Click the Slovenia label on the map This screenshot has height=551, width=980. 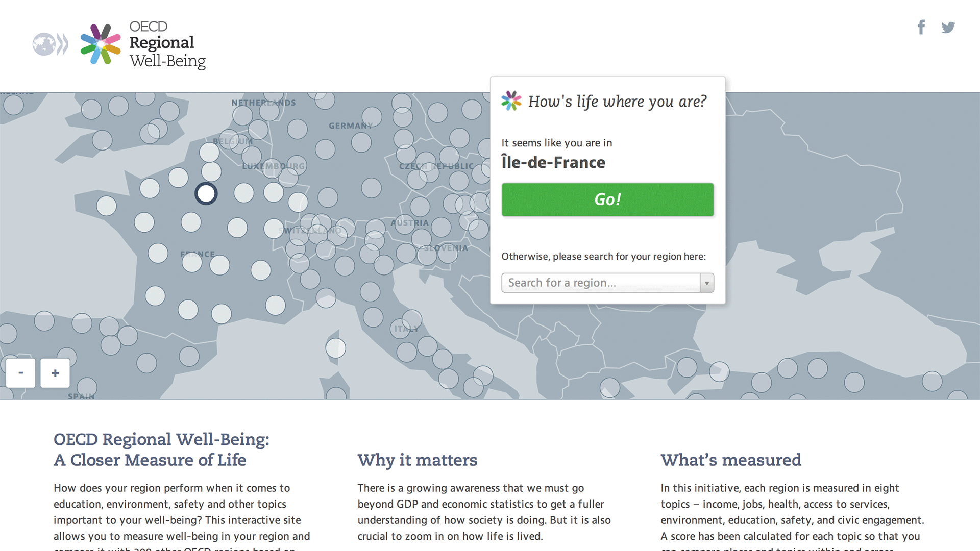pos(446,248)
